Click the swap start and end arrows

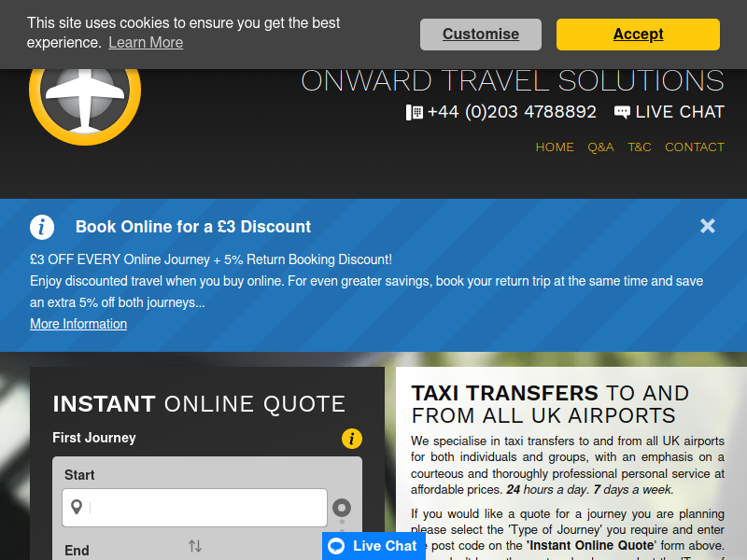[x=195, y=546]
